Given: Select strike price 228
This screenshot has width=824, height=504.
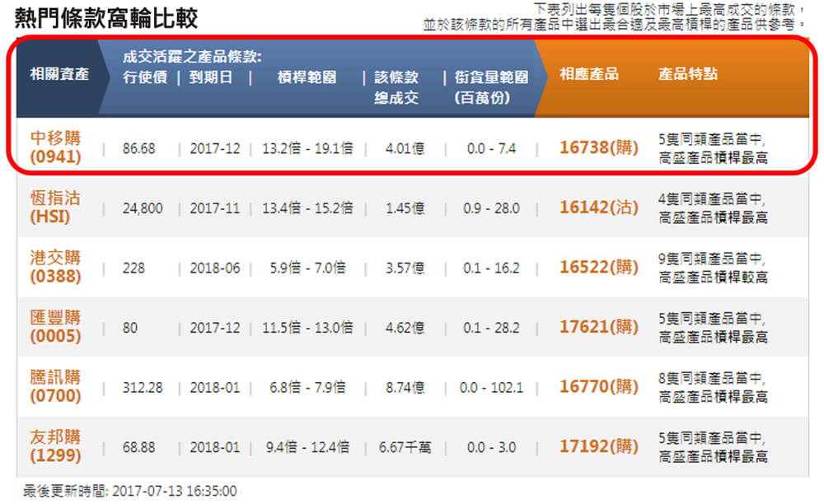Looking at the screenshot, I should point(133,268).
